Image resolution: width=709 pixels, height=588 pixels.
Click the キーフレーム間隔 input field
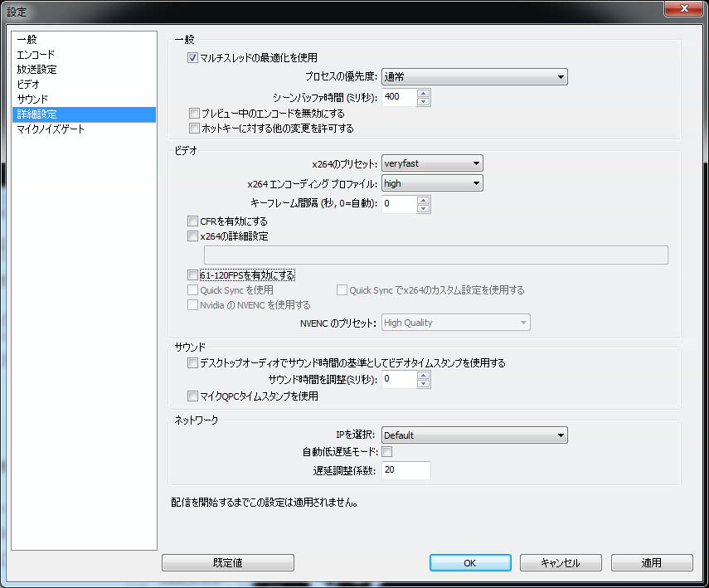tap(399, 205)
